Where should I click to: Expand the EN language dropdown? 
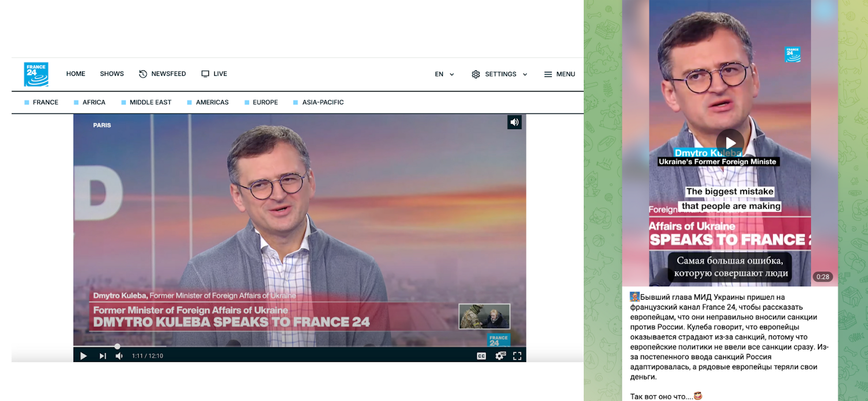click(x=444, y=74)
